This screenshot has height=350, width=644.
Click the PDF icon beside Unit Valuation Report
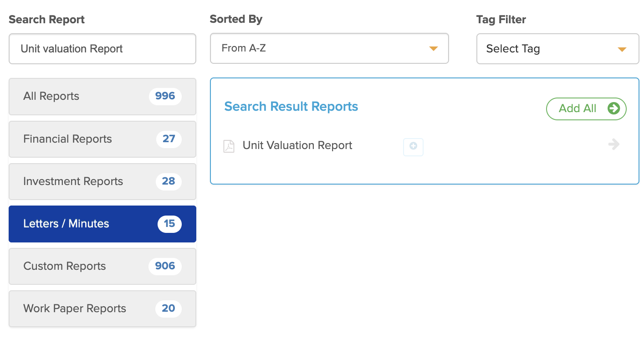(229, 146)
